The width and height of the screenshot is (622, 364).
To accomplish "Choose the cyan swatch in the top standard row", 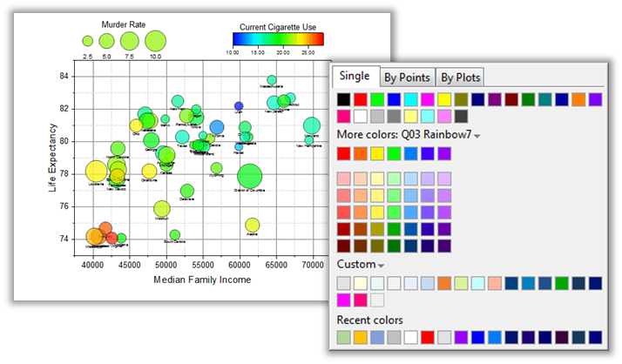I will (411, 100).
